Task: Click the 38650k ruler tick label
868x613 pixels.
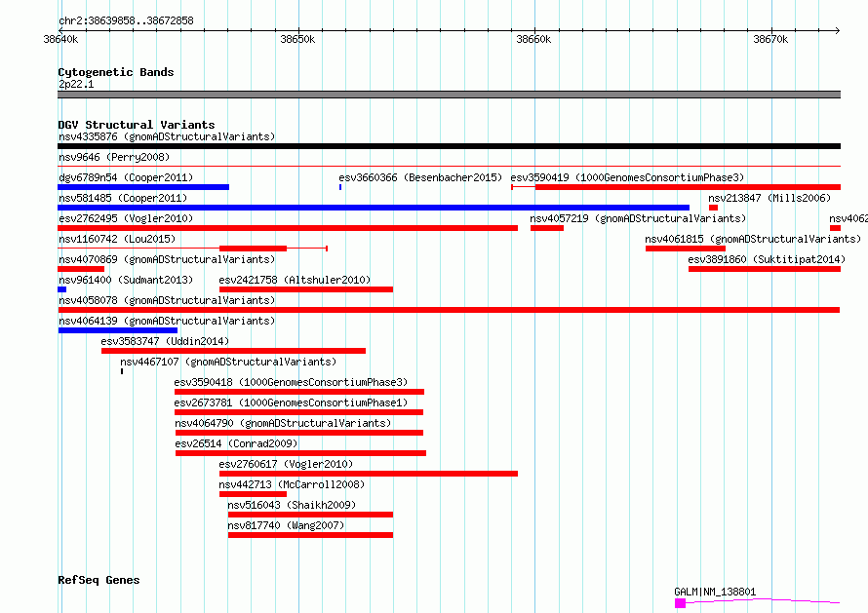Action: (297, 39)
